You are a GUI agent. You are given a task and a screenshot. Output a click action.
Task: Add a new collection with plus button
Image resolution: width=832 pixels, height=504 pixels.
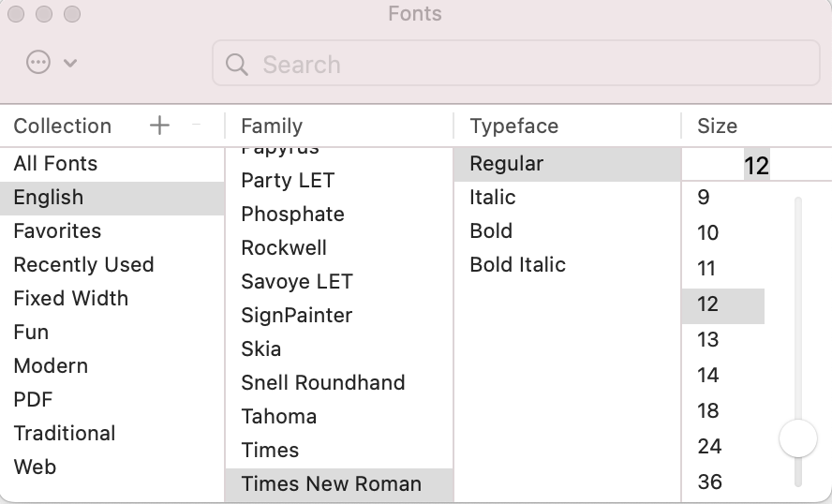(159, 126)
